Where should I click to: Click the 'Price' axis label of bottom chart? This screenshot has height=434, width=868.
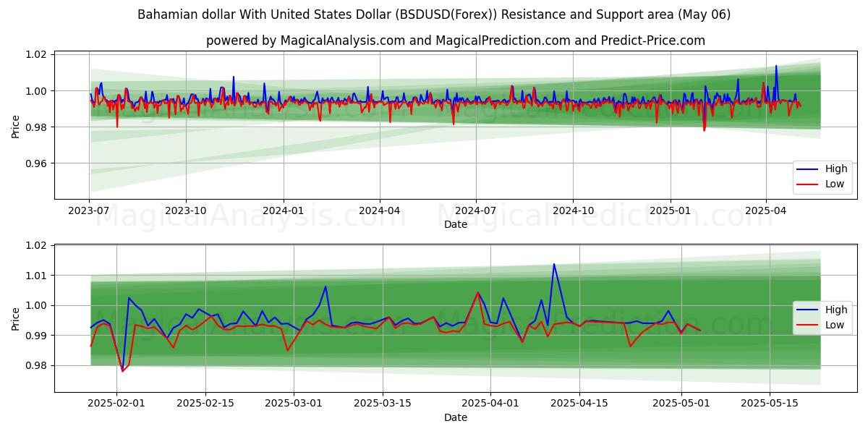click(16, 318)
